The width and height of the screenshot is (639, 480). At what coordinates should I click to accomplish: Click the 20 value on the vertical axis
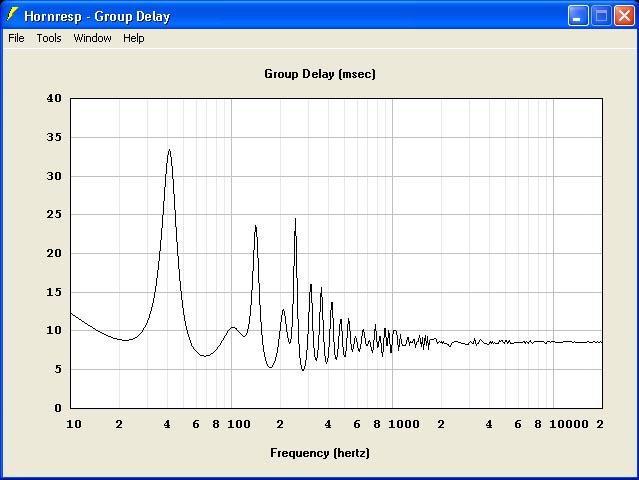click(54, 253)
